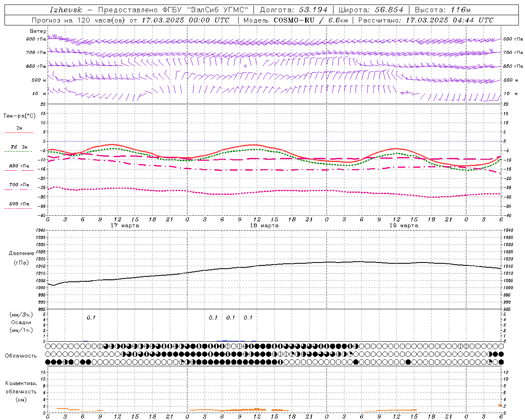Select the '2м' temperature legend entry
The image size is (525, 420).
coord(19,128)
